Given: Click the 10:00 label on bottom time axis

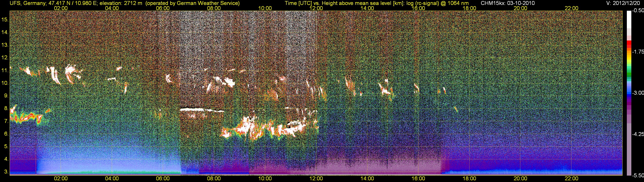Looking at the screenshot, I should pyautogui.click(x=265, y=179).
